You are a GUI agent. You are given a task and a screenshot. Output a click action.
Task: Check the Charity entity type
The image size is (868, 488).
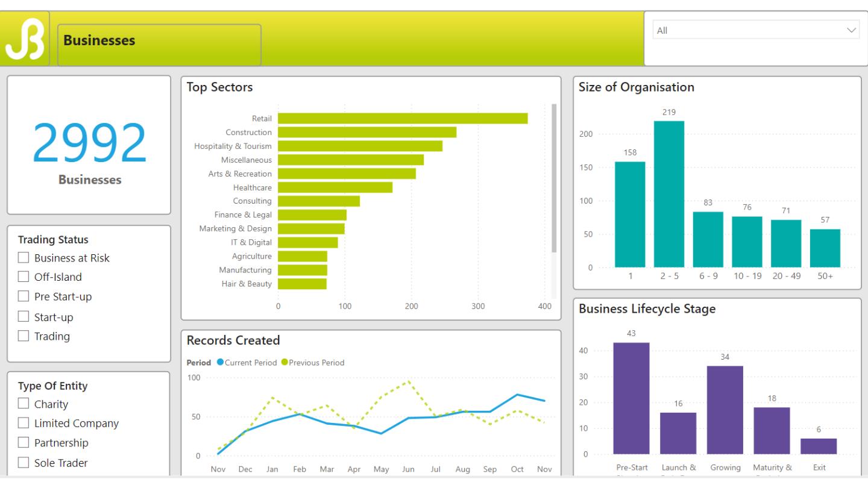tap(24, 404)
